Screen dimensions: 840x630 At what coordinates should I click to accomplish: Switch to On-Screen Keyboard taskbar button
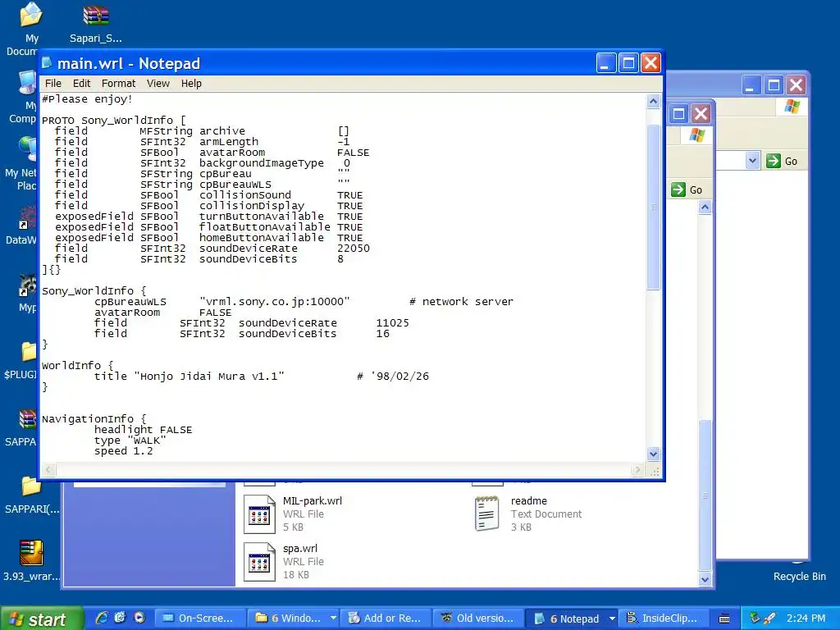pos(200,619)
